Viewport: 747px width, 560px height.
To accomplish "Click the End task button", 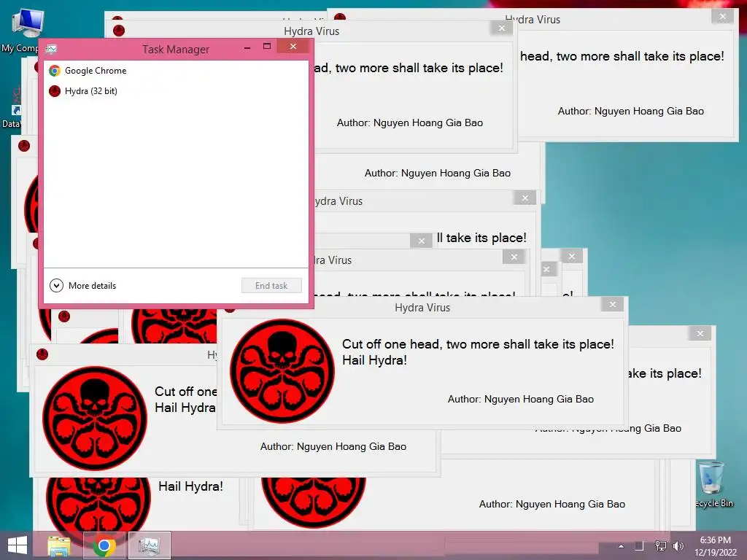I will pos(271,286).
